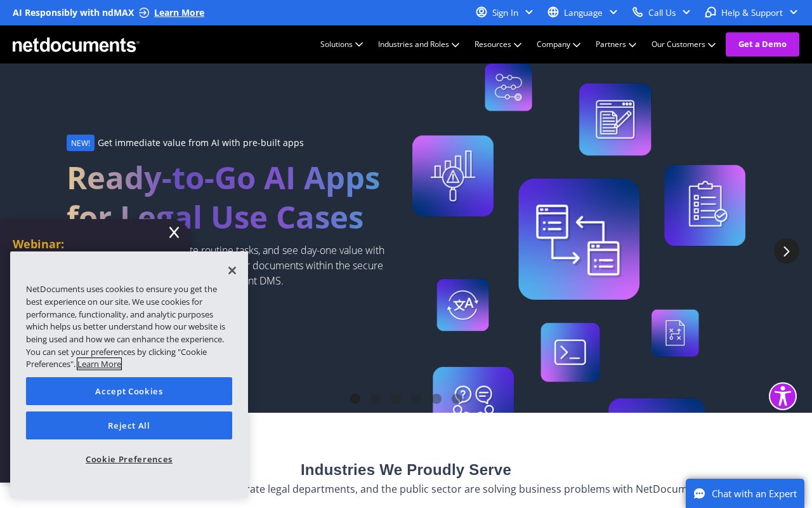Screen dimensions: 812x508
Task: Open the Solutions menu
Action: (341, 44)
